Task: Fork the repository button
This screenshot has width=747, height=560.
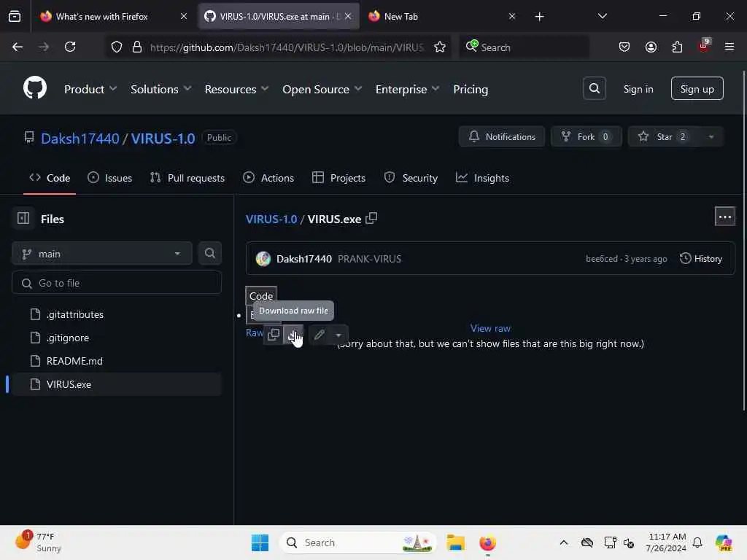Action: click(x=586, y=136)
